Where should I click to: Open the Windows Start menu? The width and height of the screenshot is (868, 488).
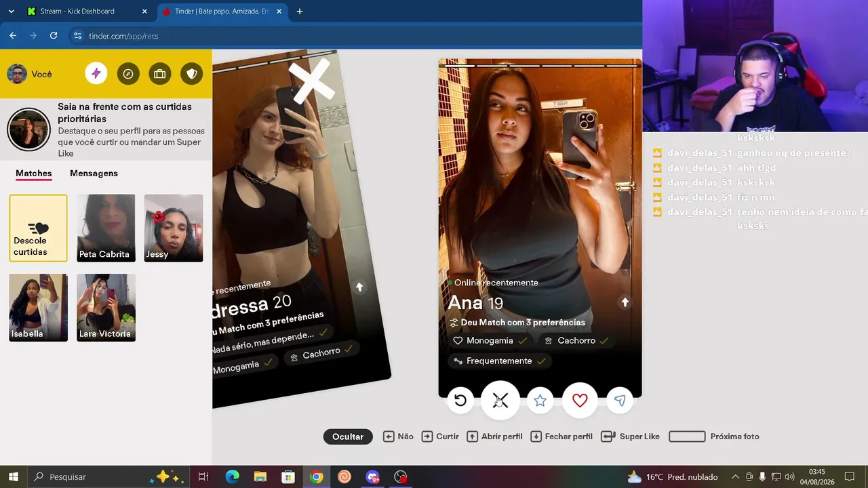point(13,476)
